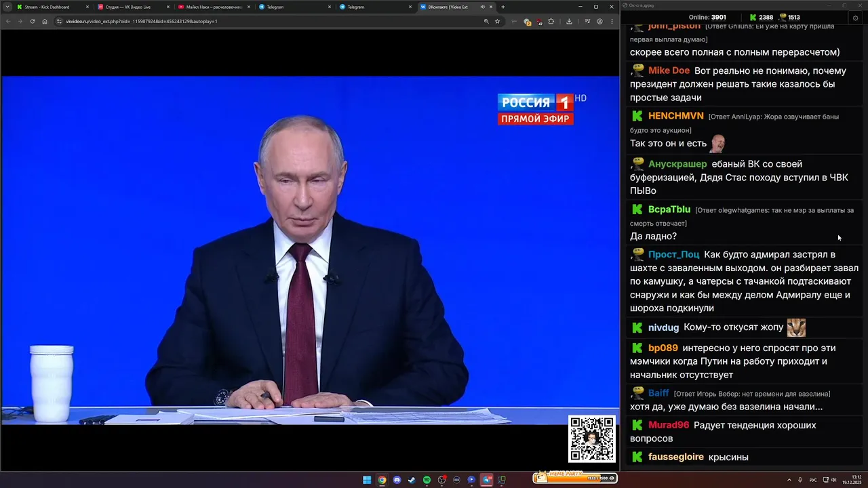Go forward in browser history

click(20, 21)
